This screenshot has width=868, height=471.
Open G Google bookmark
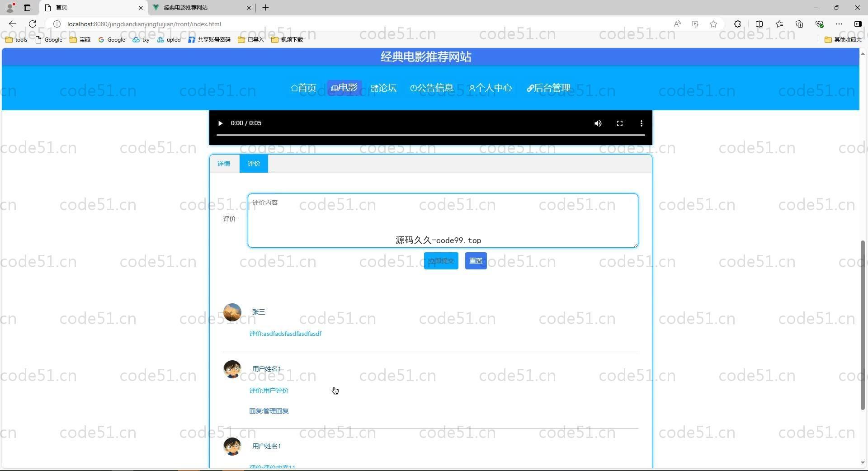coord(112,40)
